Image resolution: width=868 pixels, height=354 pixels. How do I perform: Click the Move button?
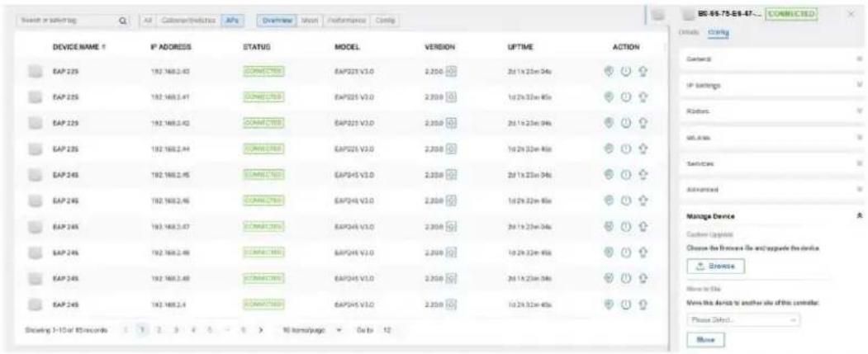click(x=706, y=339)
